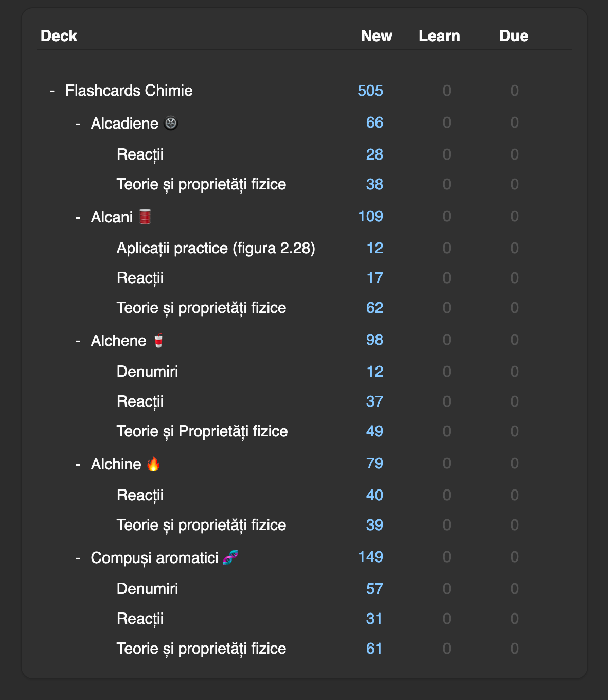The image size is (608, 700).
Task: Click the oil drum emoji beside Alcani
Action: coord(145,217)
